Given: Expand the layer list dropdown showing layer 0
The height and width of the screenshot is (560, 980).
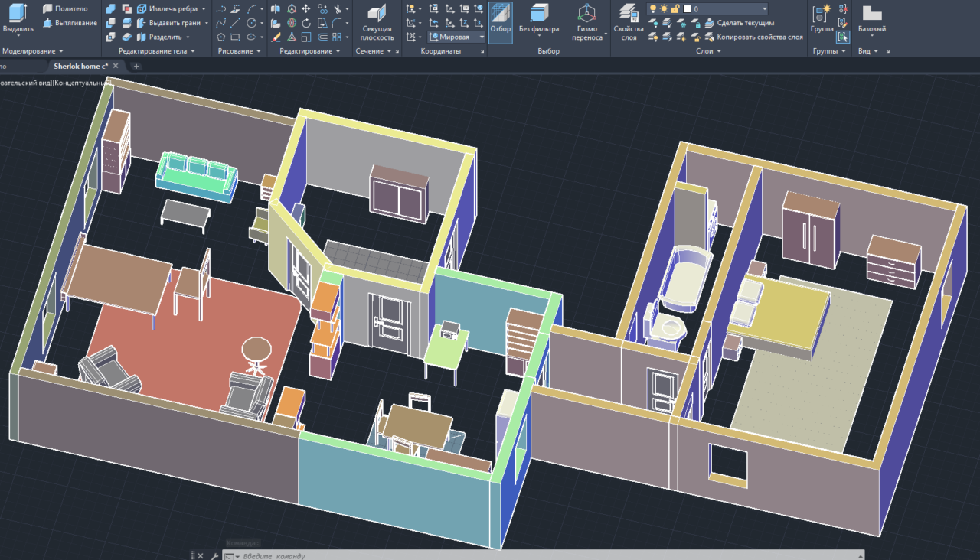Looking at the screenshot, I should 764,9.
